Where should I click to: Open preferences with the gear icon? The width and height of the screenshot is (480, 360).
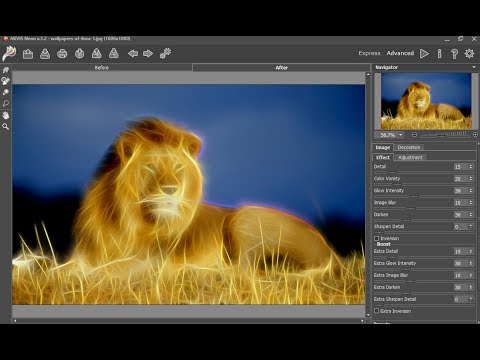469,53
